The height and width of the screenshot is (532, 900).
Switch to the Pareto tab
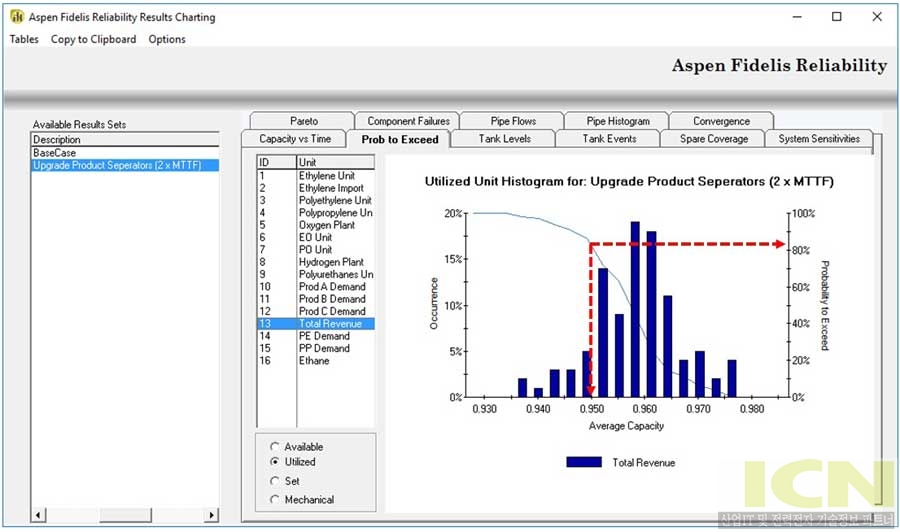303,121
